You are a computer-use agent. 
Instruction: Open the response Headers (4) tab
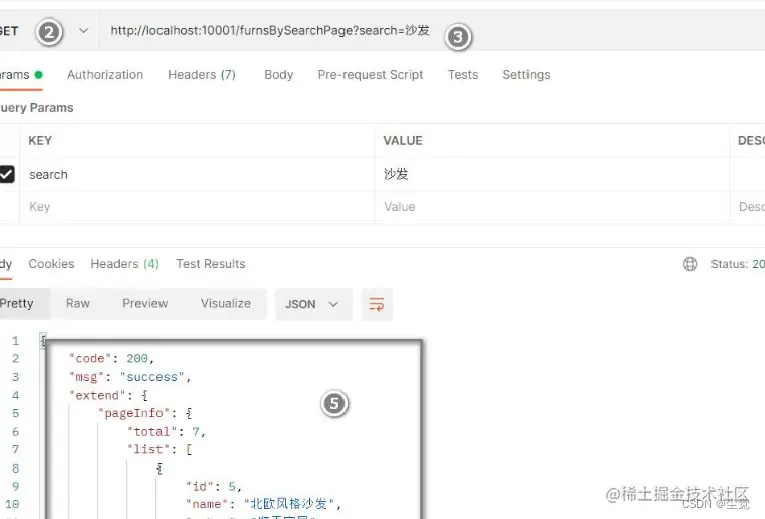[x=124, y=264]
